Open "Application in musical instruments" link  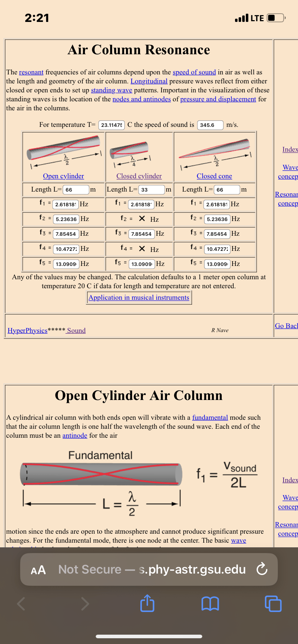pyautogui.click(x=139, y=298)
